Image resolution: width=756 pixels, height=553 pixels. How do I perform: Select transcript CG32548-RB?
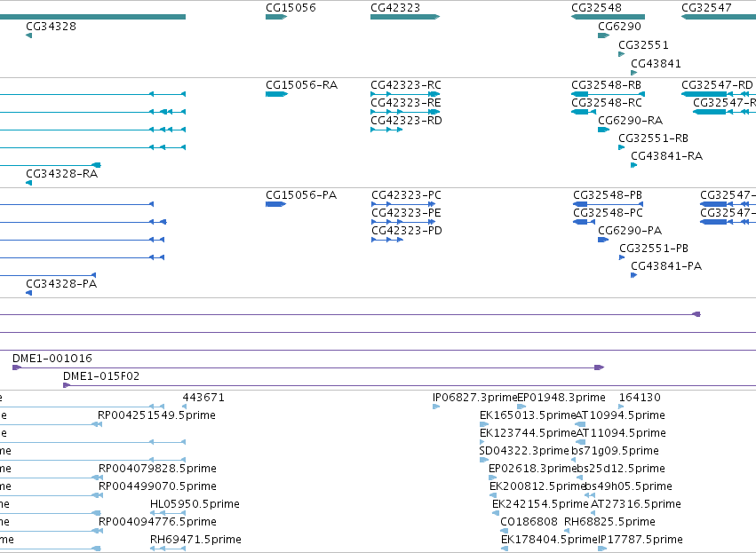(607, 85)
